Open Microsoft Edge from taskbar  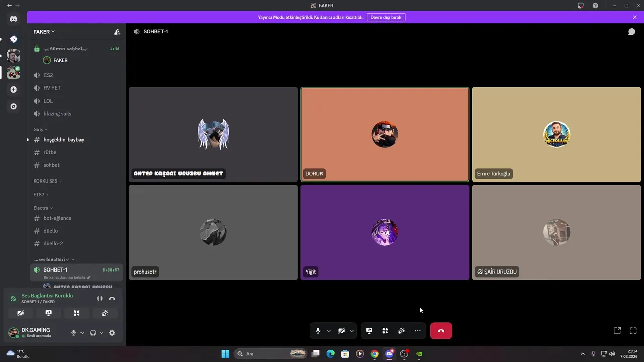[x=330, y=354]
